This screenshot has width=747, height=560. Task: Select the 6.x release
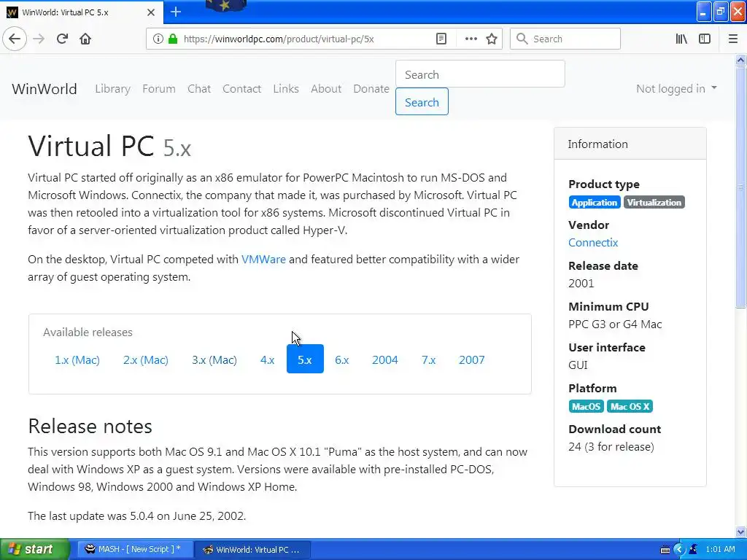click(341, 359)
